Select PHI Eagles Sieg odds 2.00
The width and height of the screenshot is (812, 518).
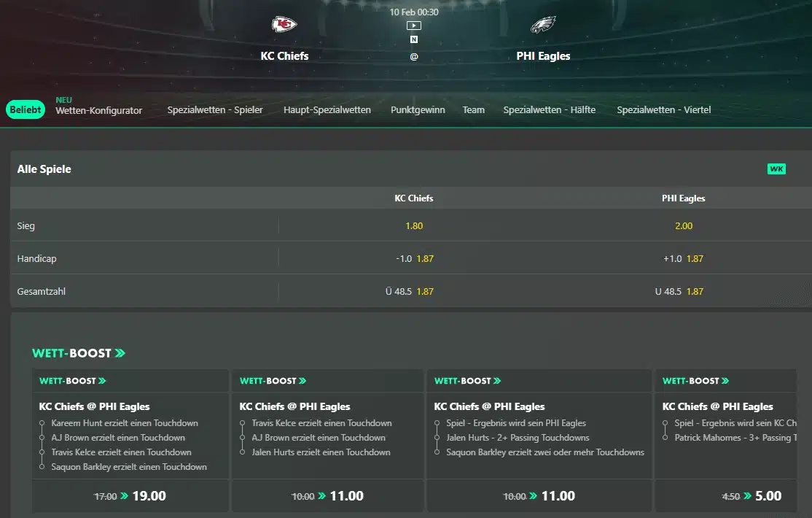684,226
